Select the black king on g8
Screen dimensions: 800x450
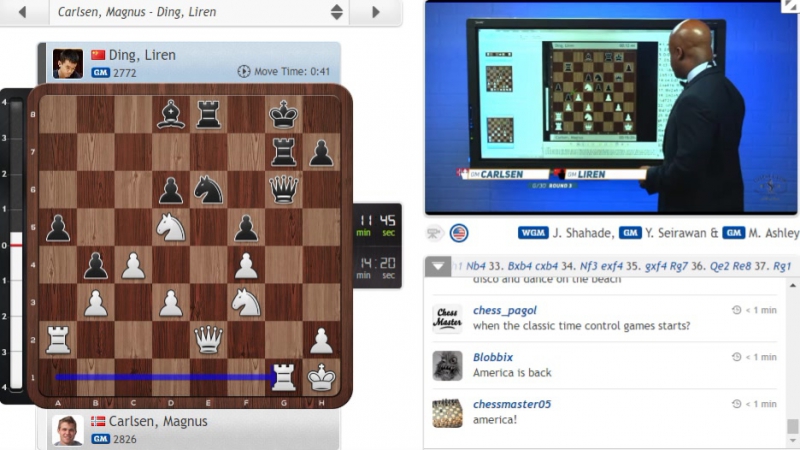tap(284, 114)
